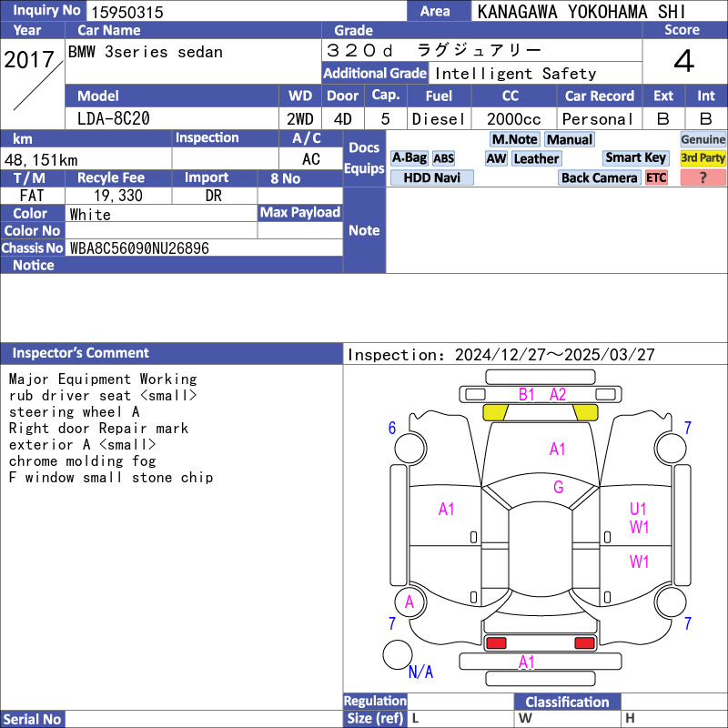728x728 pixels.
Task: Toggle the M.Note document badge
Action: 514,139
